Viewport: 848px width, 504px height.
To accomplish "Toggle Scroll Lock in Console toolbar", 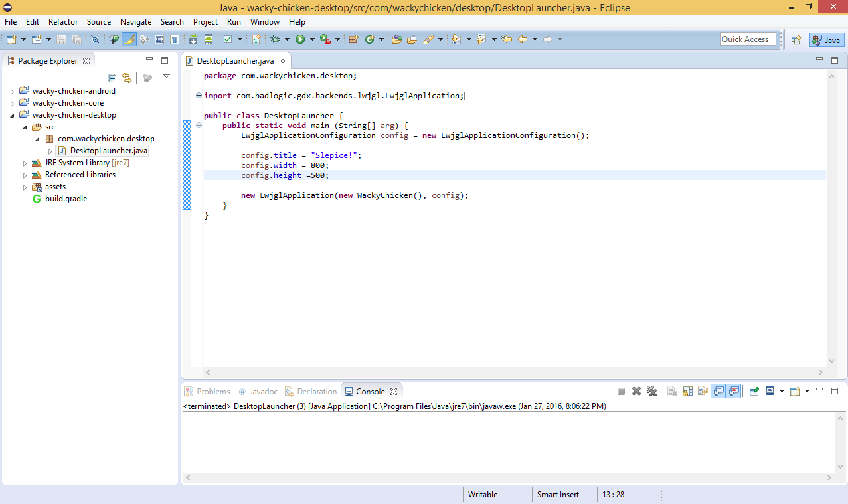I will pos(687,392).
